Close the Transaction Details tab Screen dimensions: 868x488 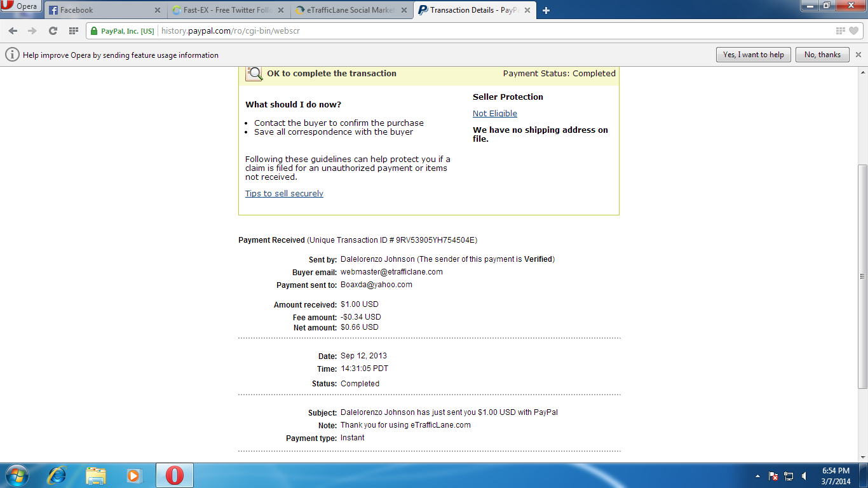click(527, 10)
